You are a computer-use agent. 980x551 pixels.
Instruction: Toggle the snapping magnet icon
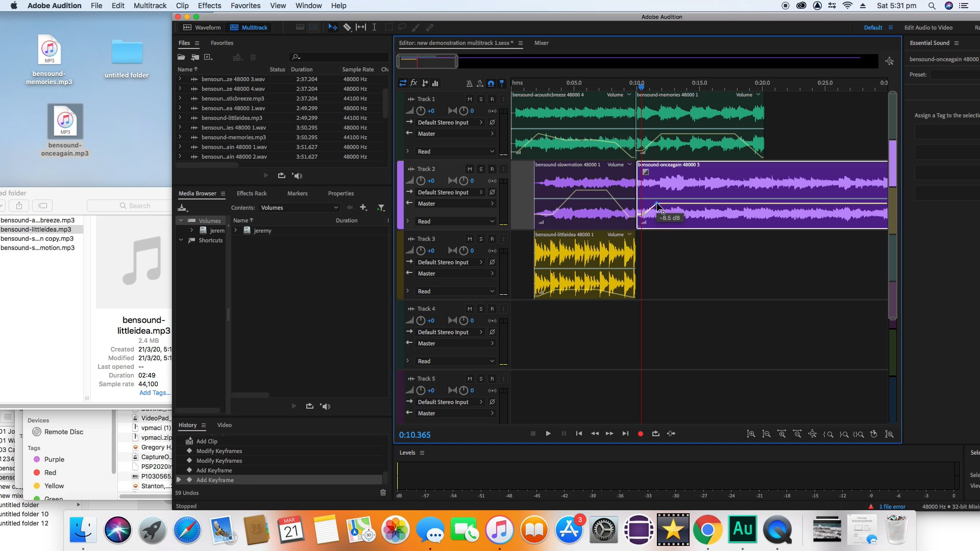click(x=491, y=83)
